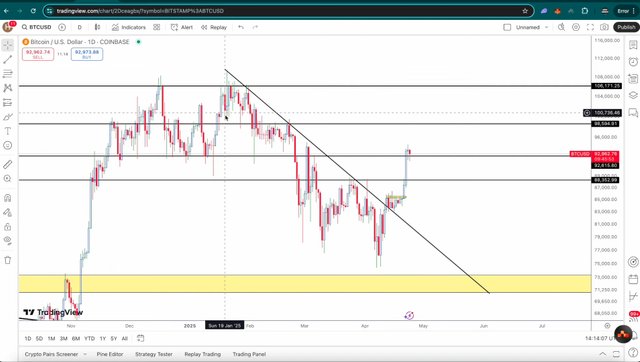
Task: Add symbol with the plus icon
Action: point(62,27)
